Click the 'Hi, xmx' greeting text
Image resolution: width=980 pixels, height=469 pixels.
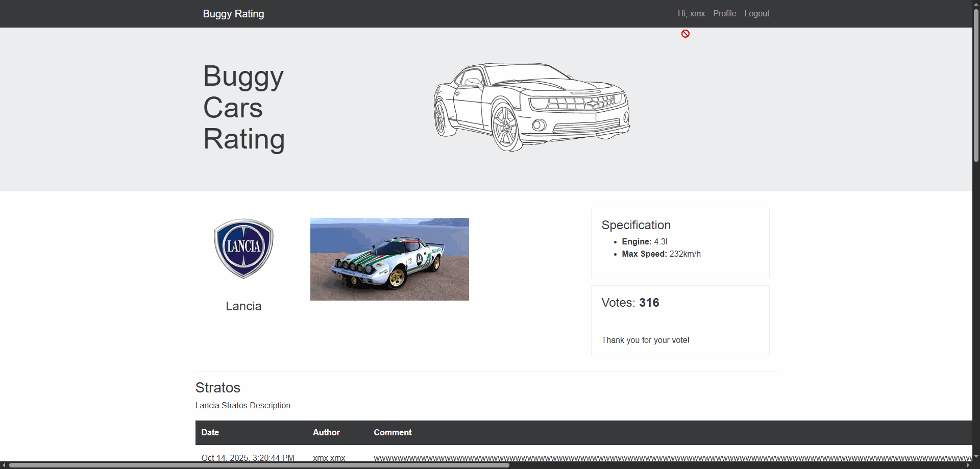691,14
